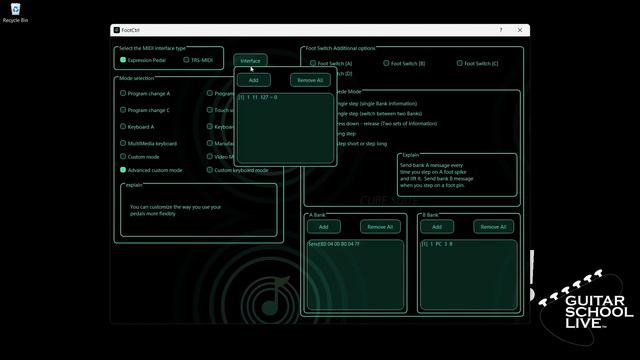Select Custom keyboard mode option
640x360 pixels.
pyautogui.click(x=238, y=170)
